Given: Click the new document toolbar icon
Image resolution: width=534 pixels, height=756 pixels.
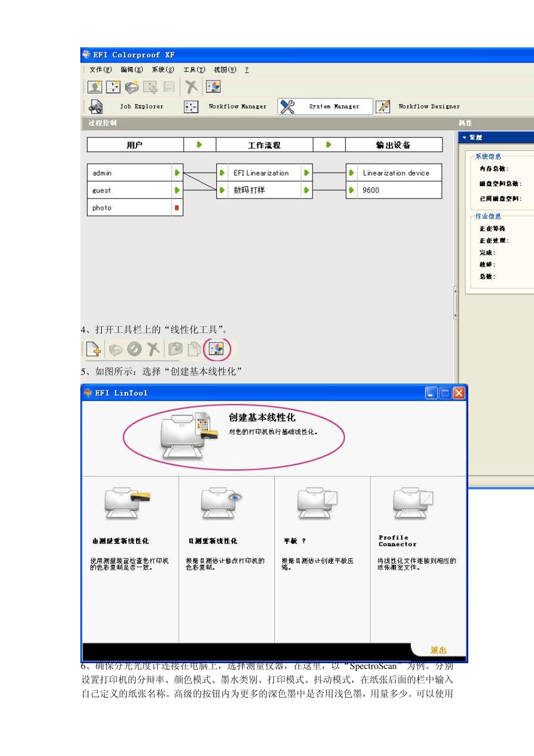Looking at the screenshot, I should point(94,349).
